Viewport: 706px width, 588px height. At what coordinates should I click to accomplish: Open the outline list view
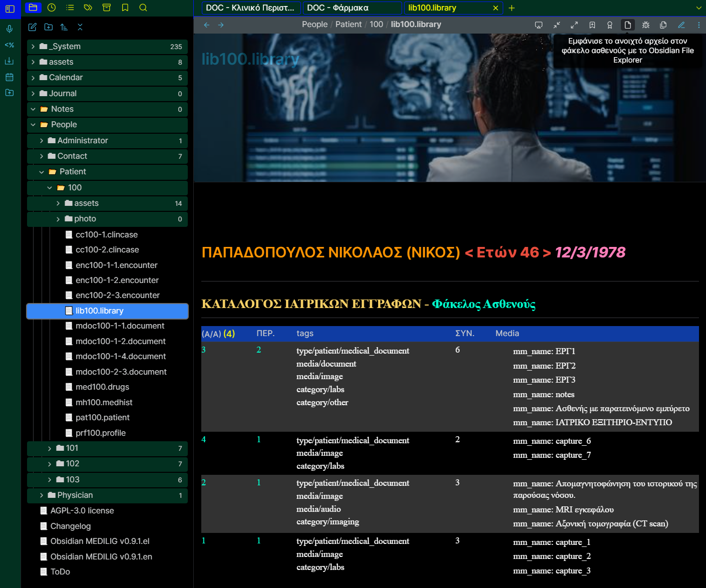70,8
